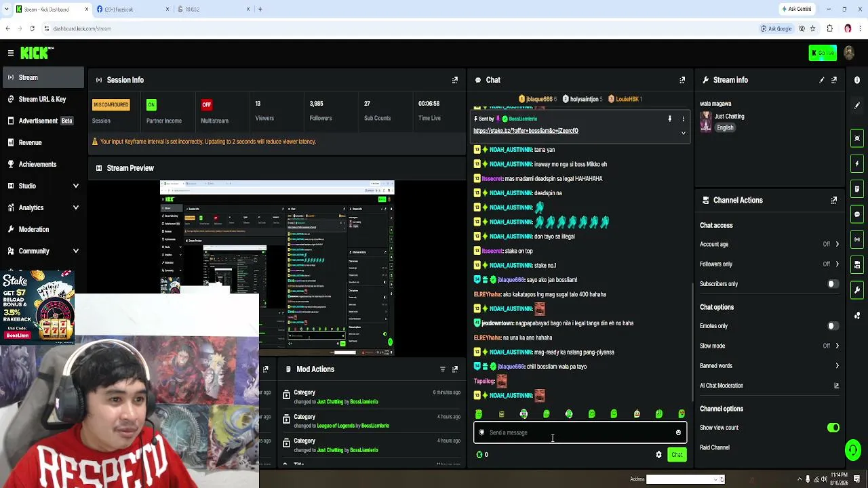Screen dimensions: 868x488
Task: Open the Revenue page
Action: [43, 142]
